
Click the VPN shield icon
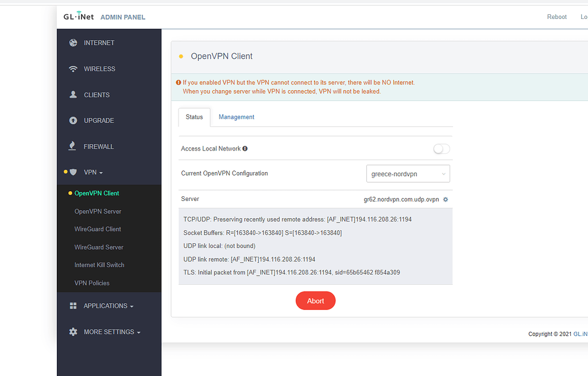click(73, 172)
